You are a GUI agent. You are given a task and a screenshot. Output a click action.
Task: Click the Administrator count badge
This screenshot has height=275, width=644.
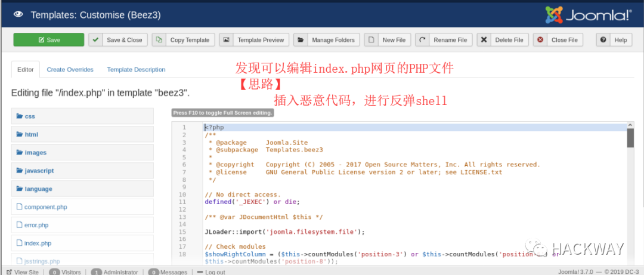pyautogui.click(x=97, y=272)
